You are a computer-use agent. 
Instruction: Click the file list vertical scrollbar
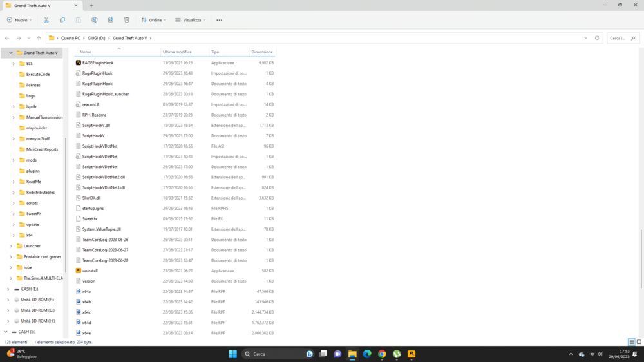(x=641, y=259)
